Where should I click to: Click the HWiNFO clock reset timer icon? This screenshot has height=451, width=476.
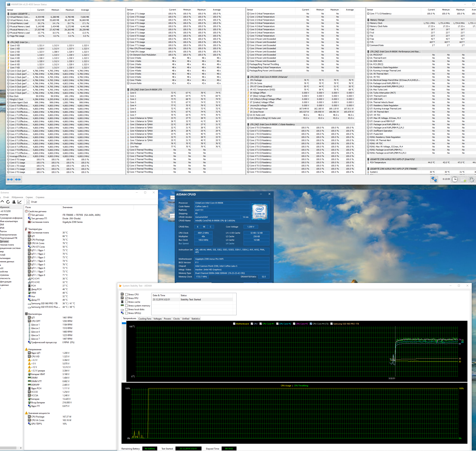click(455, 179)
